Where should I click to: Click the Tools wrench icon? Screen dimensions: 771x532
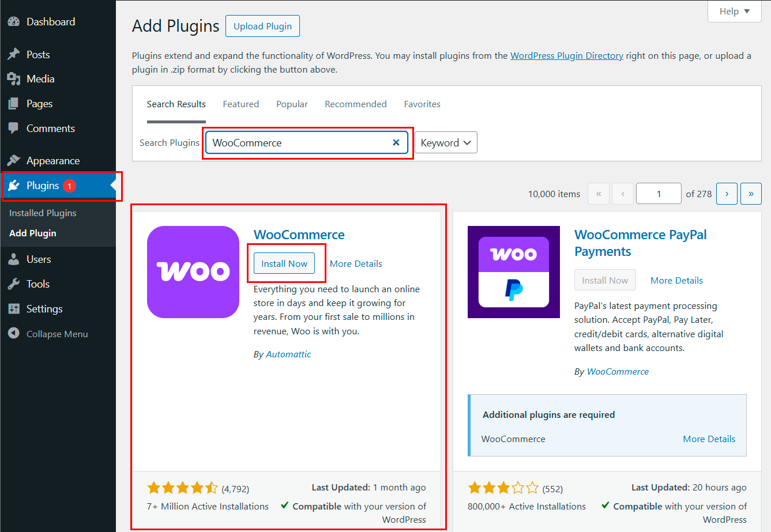pos(14,284)
